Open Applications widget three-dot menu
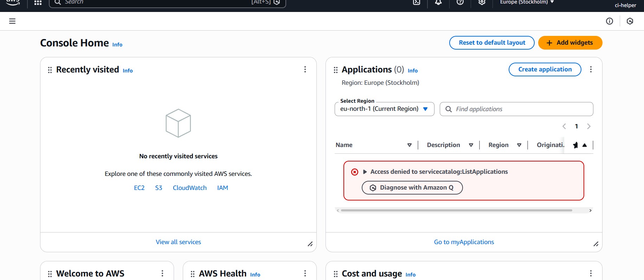Image resolution: width=644 pixels, height=280 pixels. [591, 69]
